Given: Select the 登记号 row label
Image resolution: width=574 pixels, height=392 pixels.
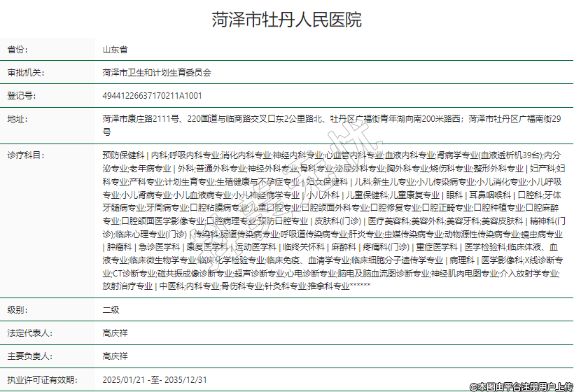Looking at the screenshot, I should click(x=22, y=95).
